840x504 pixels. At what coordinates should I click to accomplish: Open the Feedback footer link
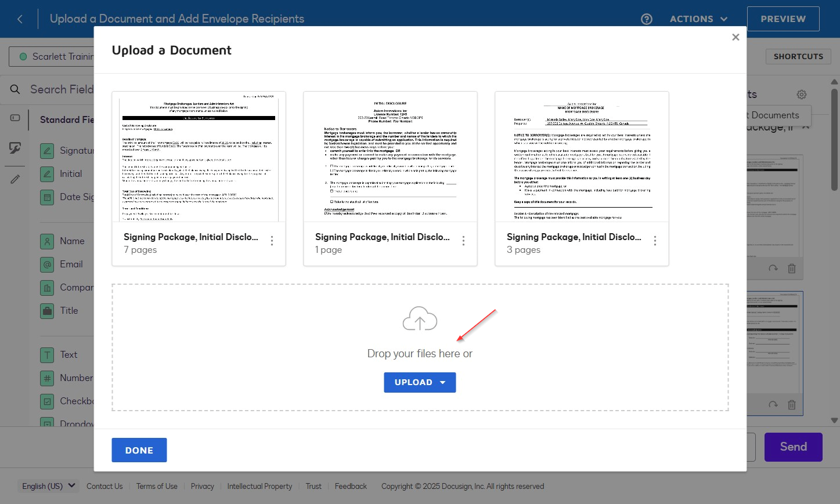click(351, 486)
